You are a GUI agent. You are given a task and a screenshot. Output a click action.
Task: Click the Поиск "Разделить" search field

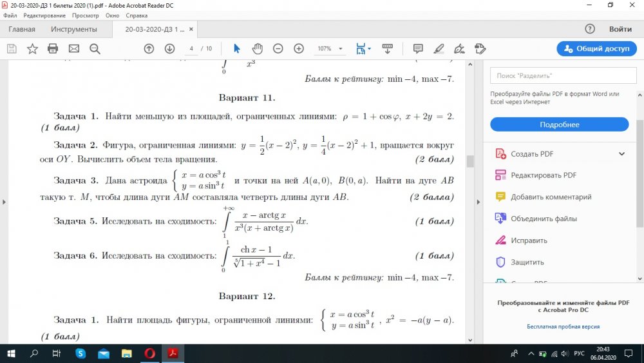coord(559,75)
